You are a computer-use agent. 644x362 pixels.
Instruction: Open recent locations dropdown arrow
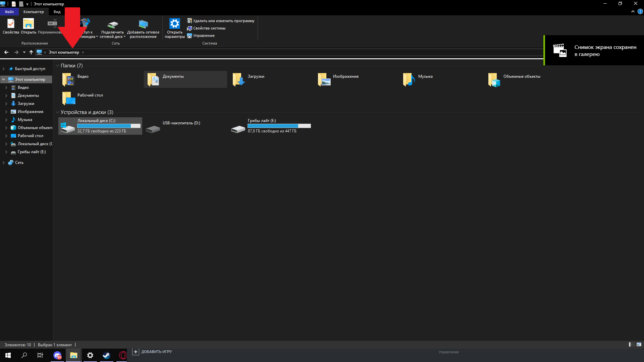click(24, 52)
